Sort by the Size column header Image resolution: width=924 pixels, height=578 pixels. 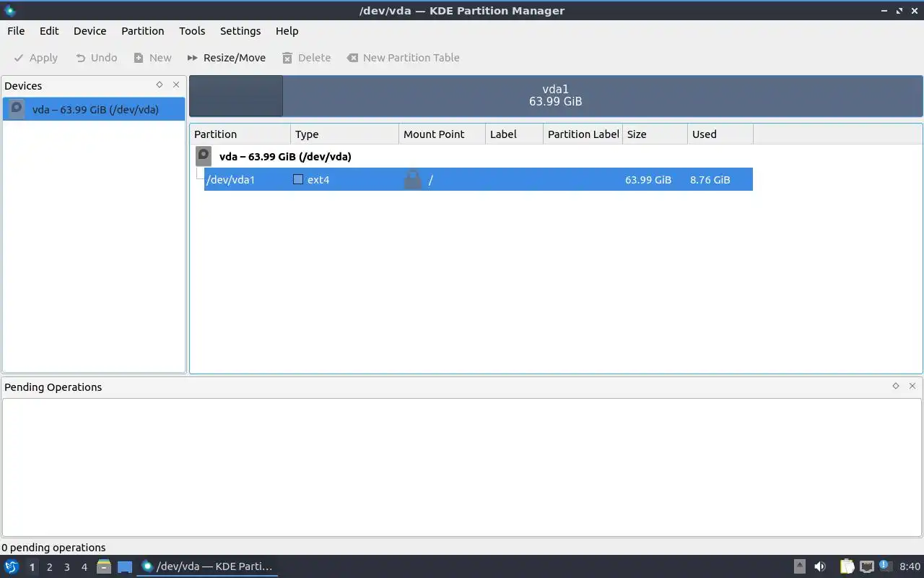click(655, 134)
